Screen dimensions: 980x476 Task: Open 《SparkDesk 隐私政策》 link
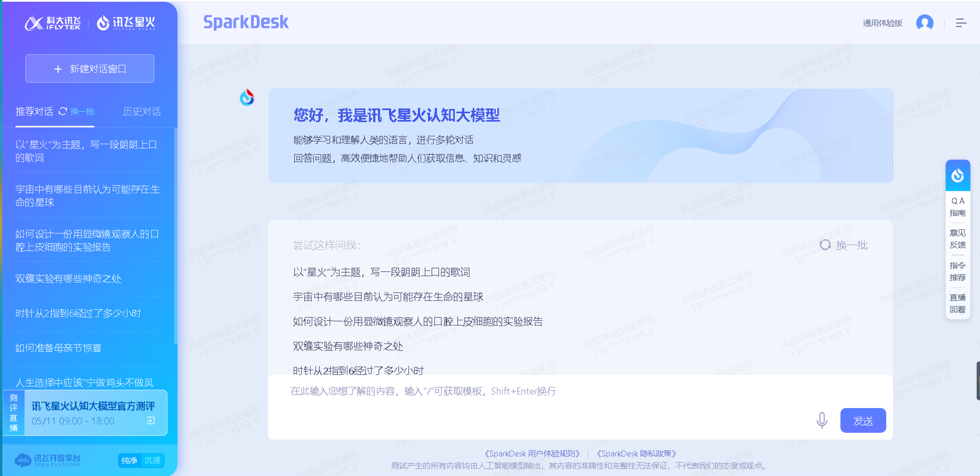[x=636, y=454]
